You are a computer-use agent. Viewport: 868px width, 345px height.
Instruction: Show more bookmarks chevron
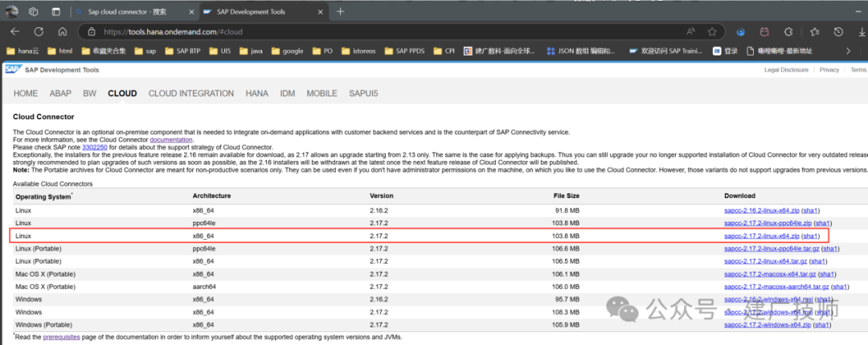tap(848, 51)
